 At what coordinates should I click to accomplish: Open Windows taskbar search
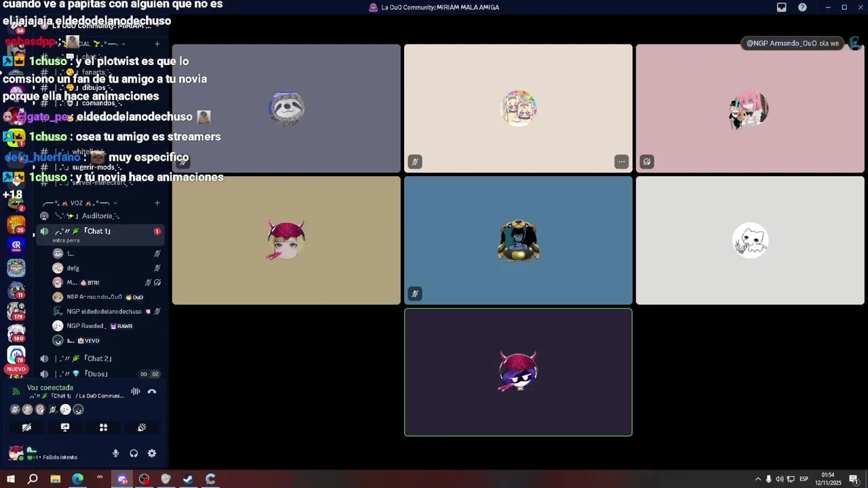(x=33, y=479)
